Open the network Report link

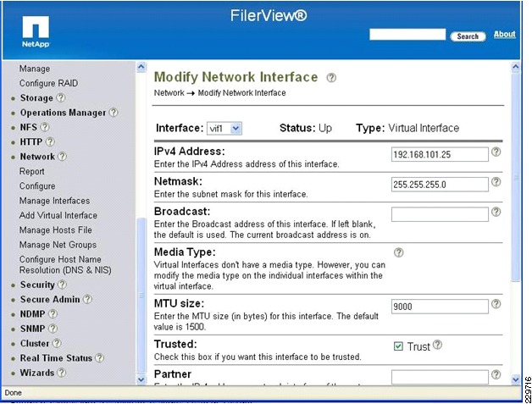point(32,171)
